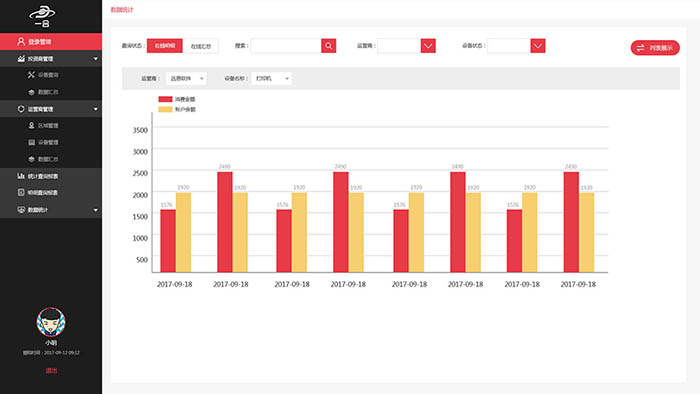The width and height of the screenshot is (700, 394).
Task: Click the top 运营商 input box
Action: [x=399, y=46]
